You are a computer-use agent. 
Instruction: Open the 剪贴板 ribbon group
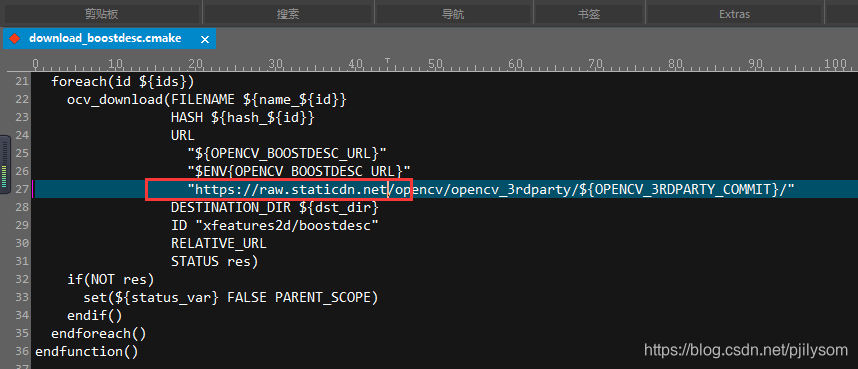coord(102,14)
